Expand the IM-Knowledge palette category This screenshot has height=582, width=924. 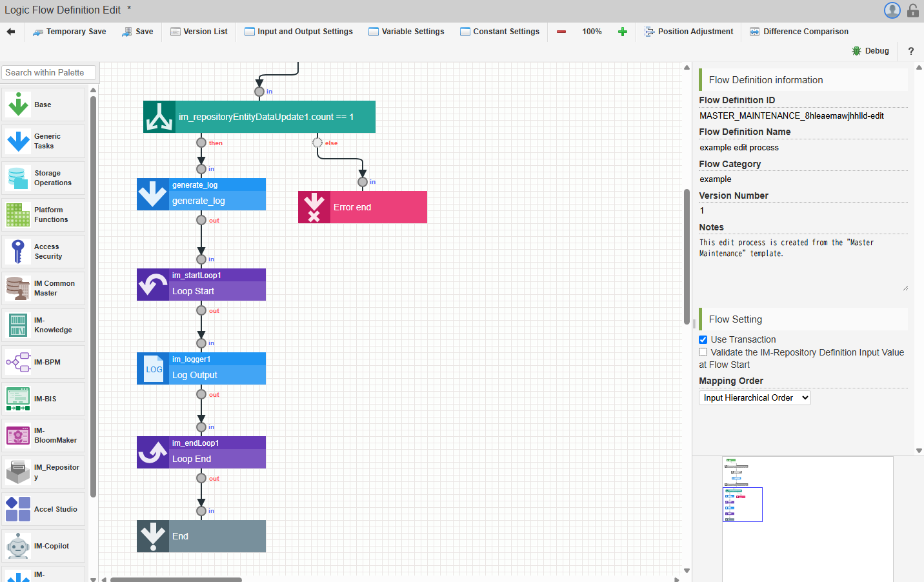[43, 325]
